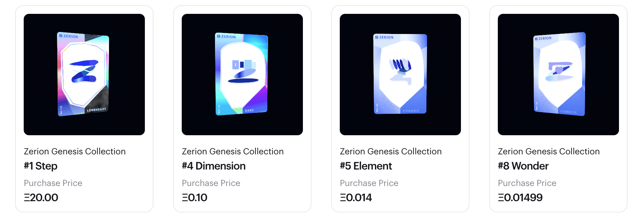Click the Ξ0.10 purchase price
The image size is (644, 219).
point(195,198)
